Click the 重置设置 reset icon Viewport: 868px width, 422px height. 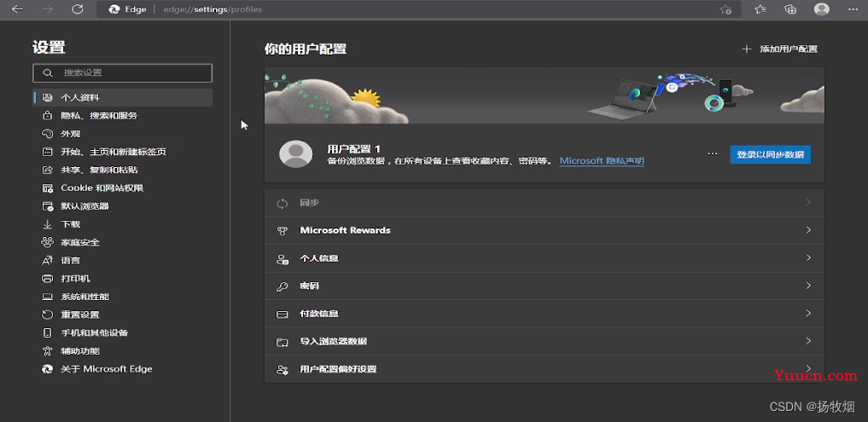48,315
